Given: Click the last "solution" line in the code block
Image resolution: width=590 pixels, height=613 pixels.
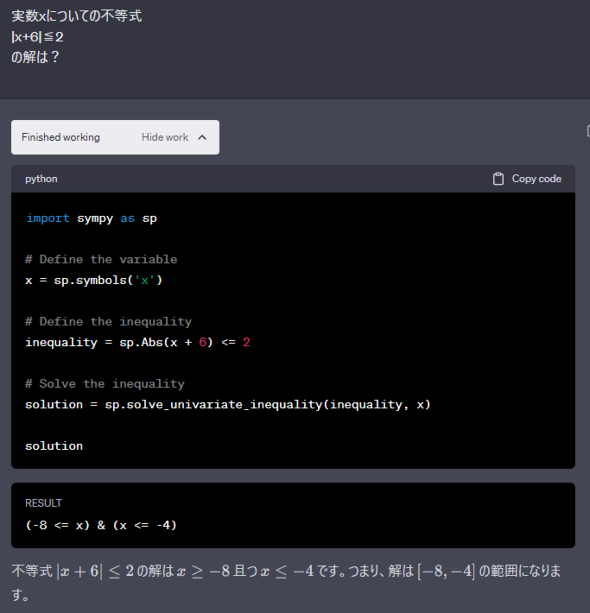Looking at the screenshot, I should [54, 446].
